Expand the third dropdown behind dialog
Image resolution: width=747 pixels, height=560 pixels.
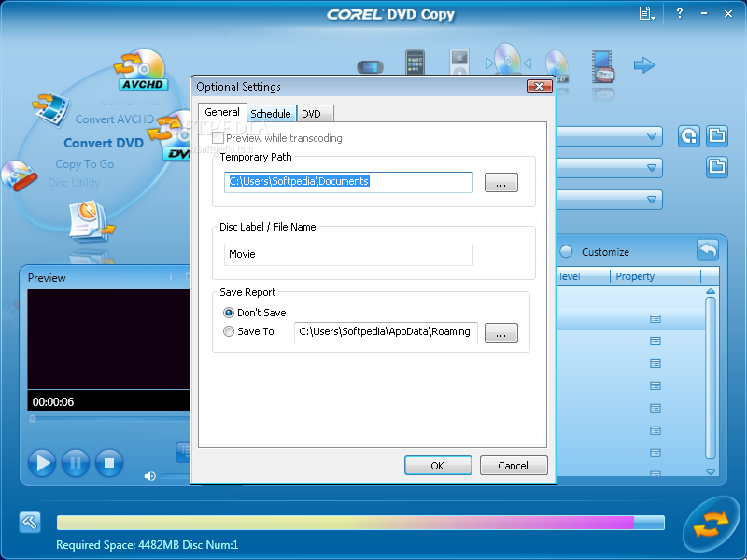tap(652, 199)
